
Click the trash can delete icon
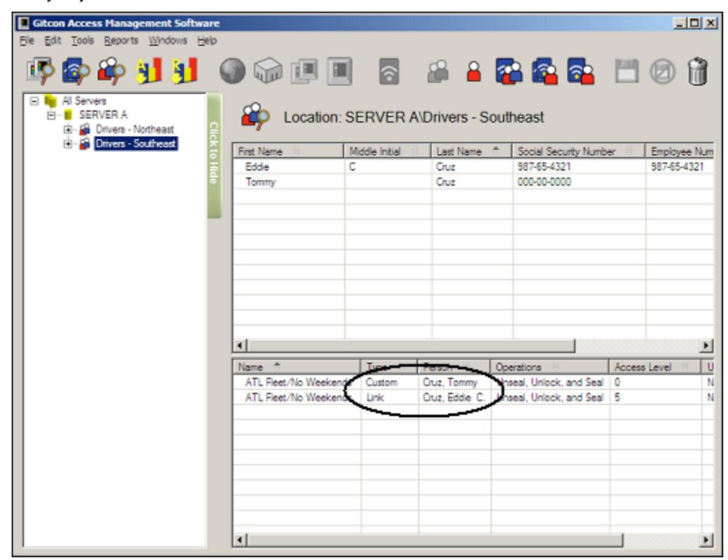pyautogui.click(x=697, y=71)
